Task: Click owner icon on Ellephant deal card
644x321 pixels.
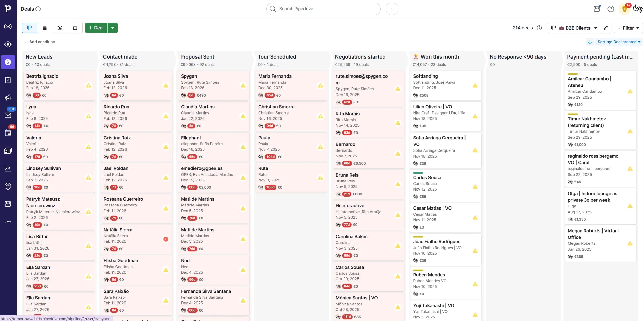Action: [x=183, y=157]
